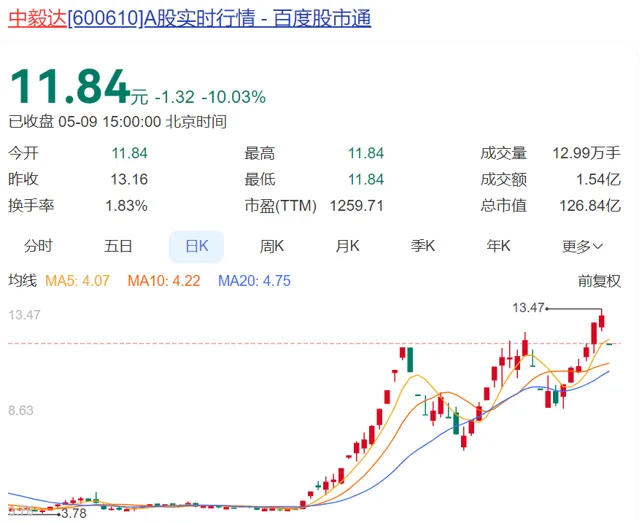
Task: Click the MA20: 4.75 indicator label
Action: (254, 281)
